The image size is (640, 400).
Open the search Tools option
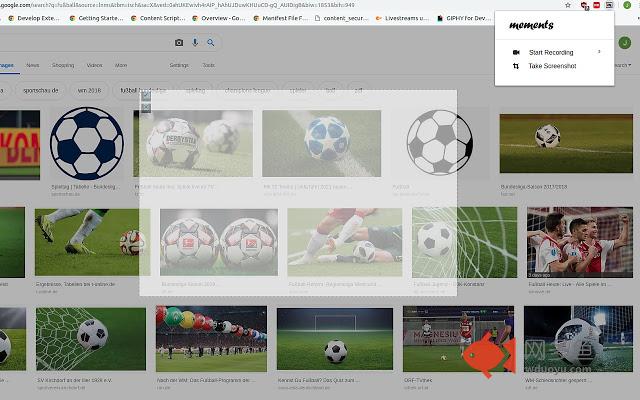coord(209,65)
